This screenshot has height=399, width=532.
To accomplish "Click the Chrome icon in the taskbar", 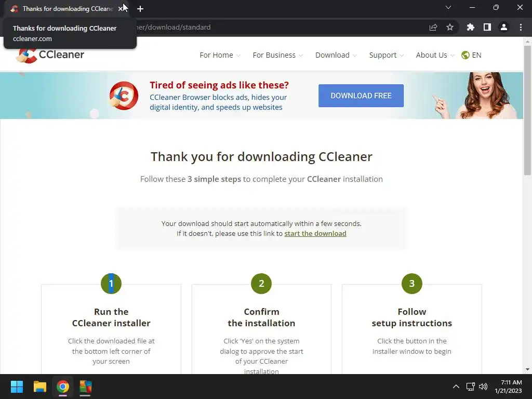I will click(x=63, y=387).
